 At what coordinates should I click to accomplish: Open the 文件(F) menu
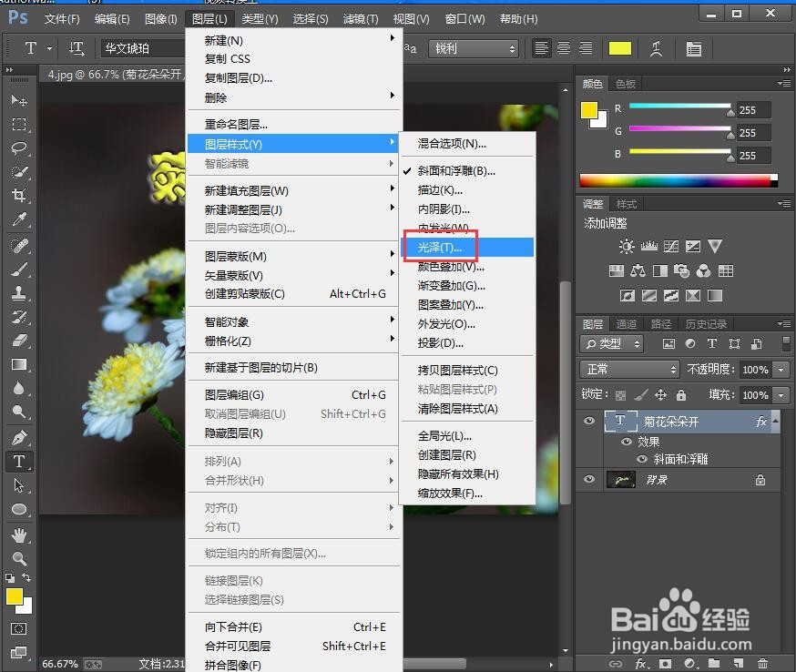[x=62, y=19]
